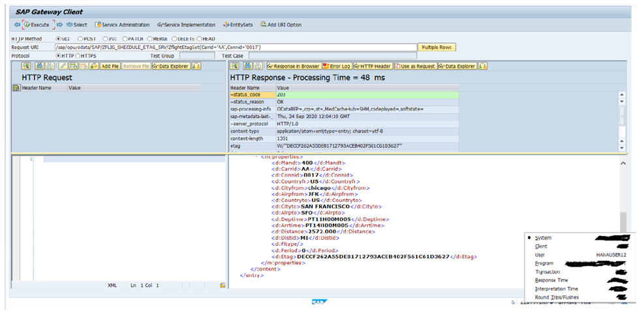The height and width of the screenshot is (313, 644).
Task: Focus the Test Group field
Action: pos(198,56)
